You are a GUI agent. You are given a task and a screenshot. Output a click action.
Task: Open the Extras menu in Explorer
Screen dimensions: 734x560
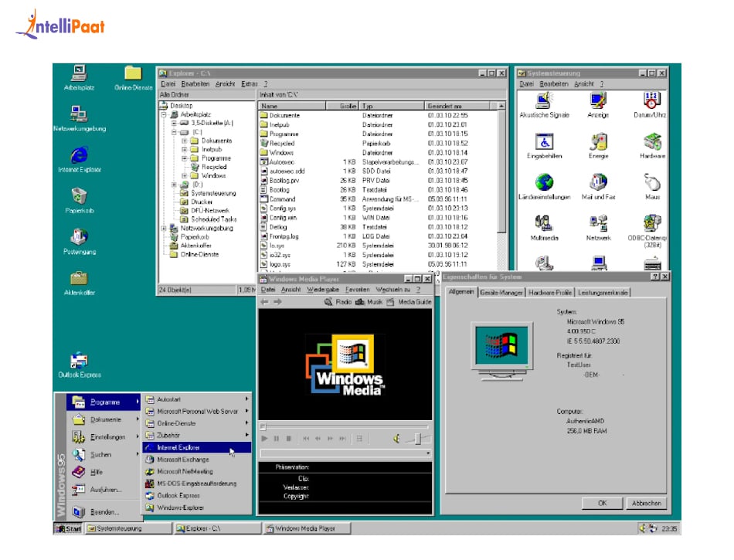click(x=250, y=83)
